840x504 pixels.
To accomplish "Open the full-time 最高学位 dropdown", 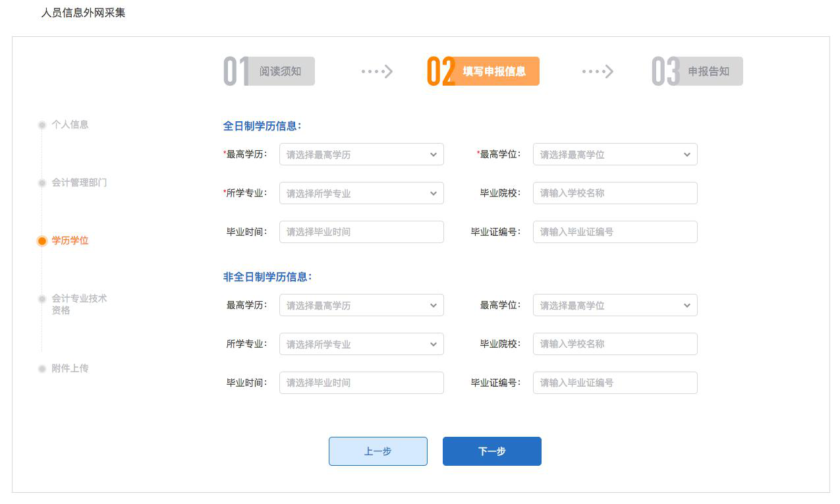I will click(x=615, y=154).
